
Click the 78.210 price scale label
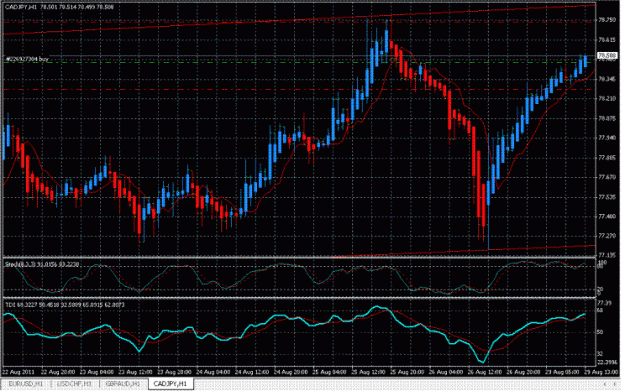coord(607,98)
